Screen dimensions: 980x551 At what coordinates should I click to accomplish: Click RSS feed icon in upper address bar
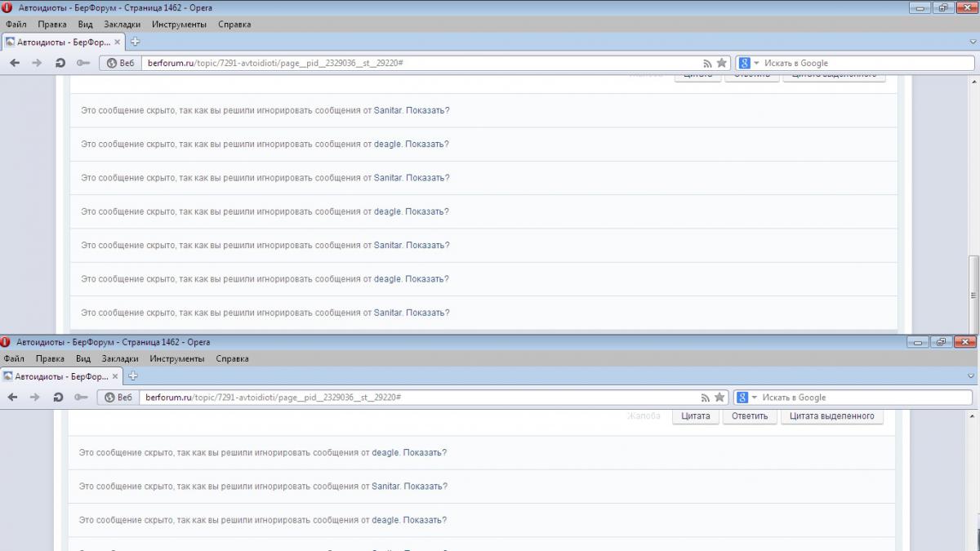click(707, 63)
